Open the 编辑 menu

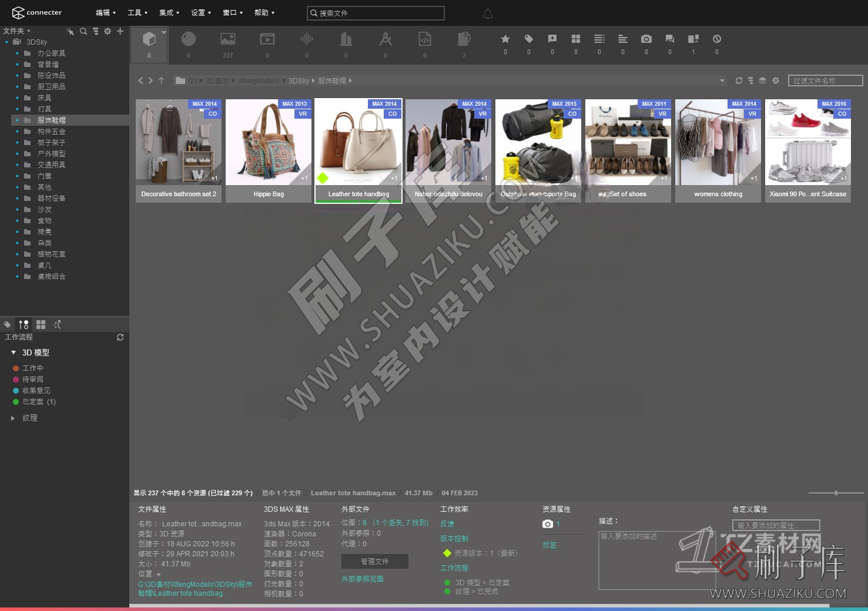[x=105, y=12]
